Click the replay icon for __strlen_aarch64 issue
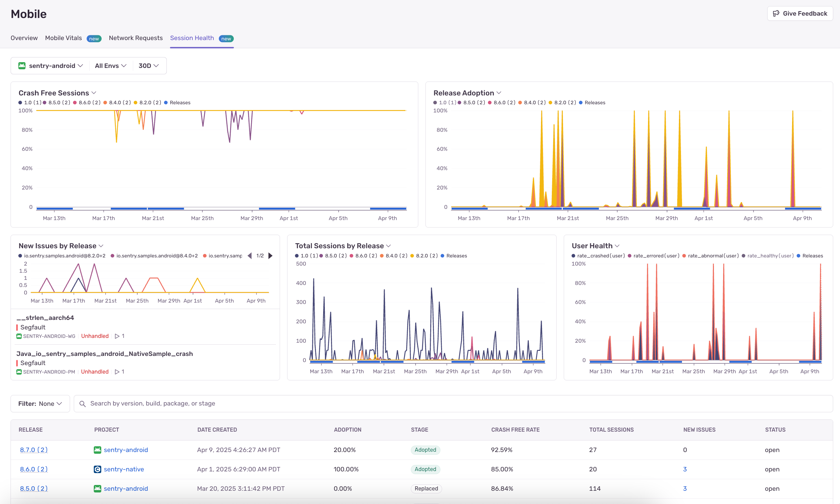The height and width of the screenshot is (504, 840). click(x=118, y=336)
